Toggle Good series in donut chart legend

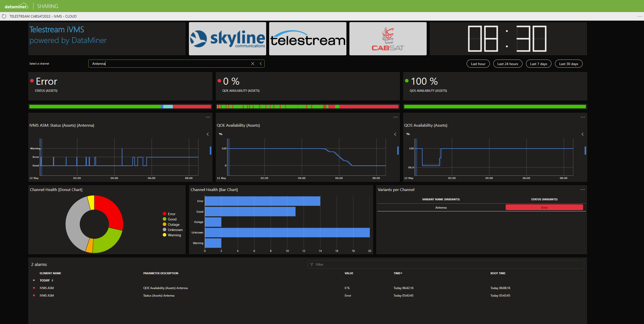pyautogui.click(x=170, y=219)
